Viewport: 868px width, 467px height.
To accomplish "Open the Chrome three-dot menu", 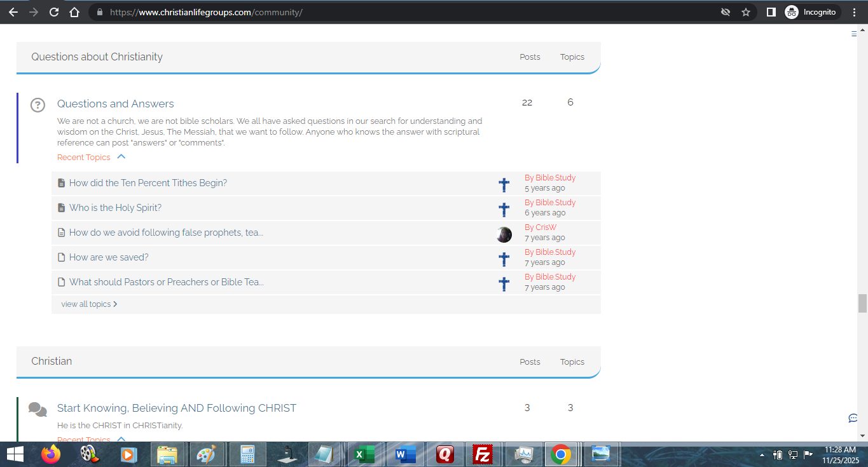I will point(854,12).
